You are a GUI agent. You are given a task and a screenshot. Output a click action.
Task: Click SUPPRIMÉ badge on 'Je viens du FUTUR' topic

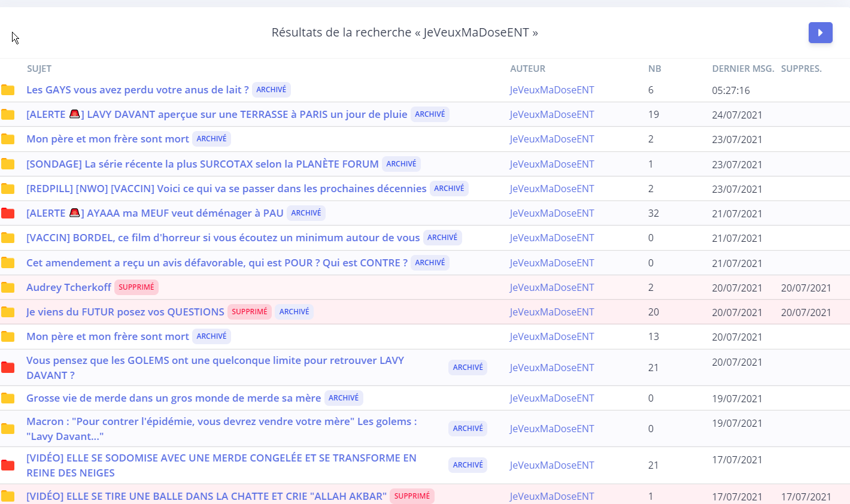click(x=250, y=312)
